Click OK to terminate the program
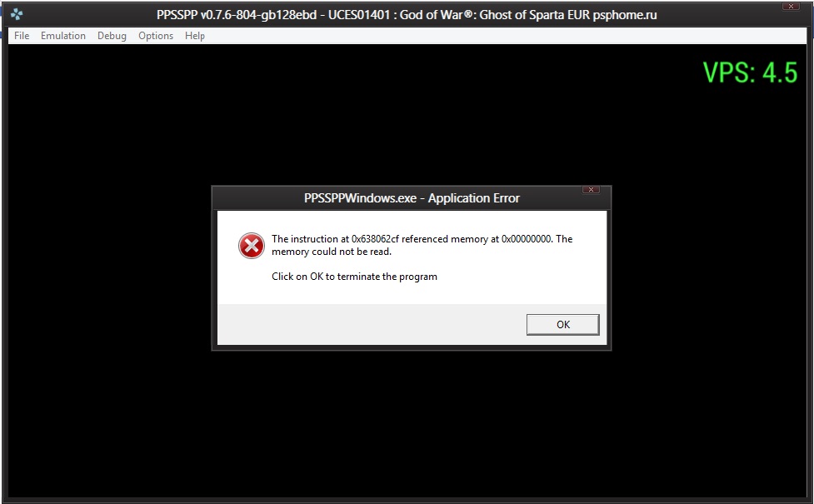The height and width of the screenshot is (504, 814). click(x=562, y=324)
